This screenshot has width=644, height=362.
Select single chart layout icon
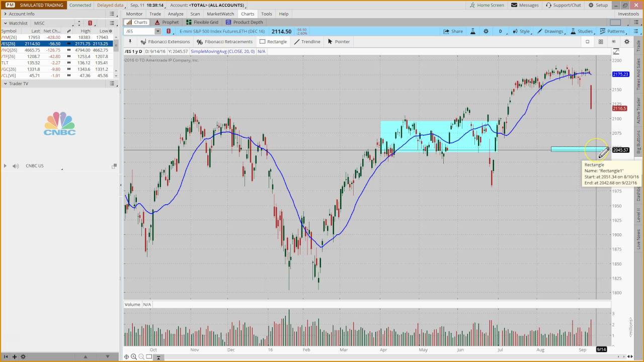coord(587,42)
